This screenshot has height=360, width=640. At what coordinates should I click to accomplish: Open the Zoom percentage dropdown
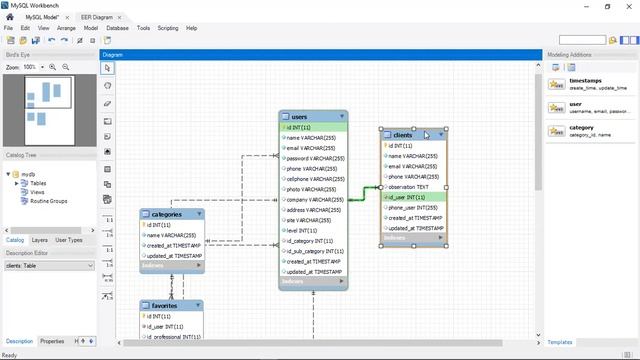(42, 67)
